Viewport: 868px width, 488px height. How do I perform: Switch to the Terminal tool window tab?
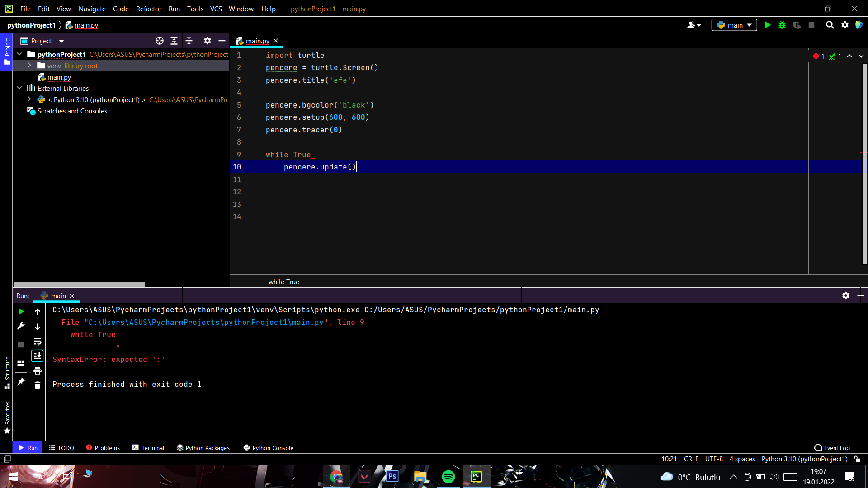pos(148,448)
